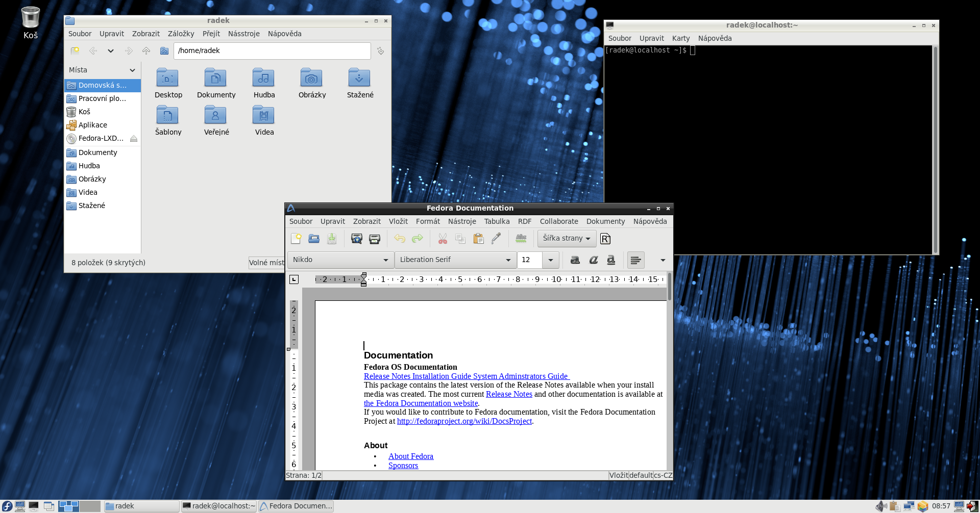
Task: Toggle bold text formatting
Action: click(x=575, y=260)
